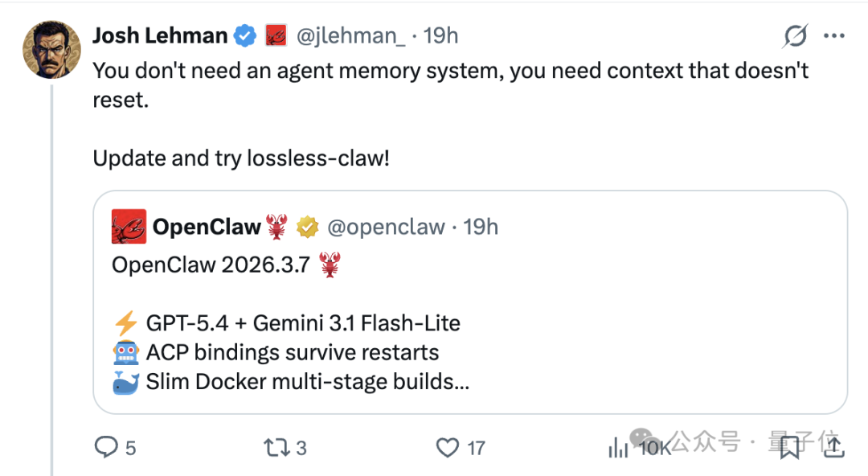868x476 pixels.
Task: Click the red affiliate badge beside Josh Lehman
Action: coord(277,35)
